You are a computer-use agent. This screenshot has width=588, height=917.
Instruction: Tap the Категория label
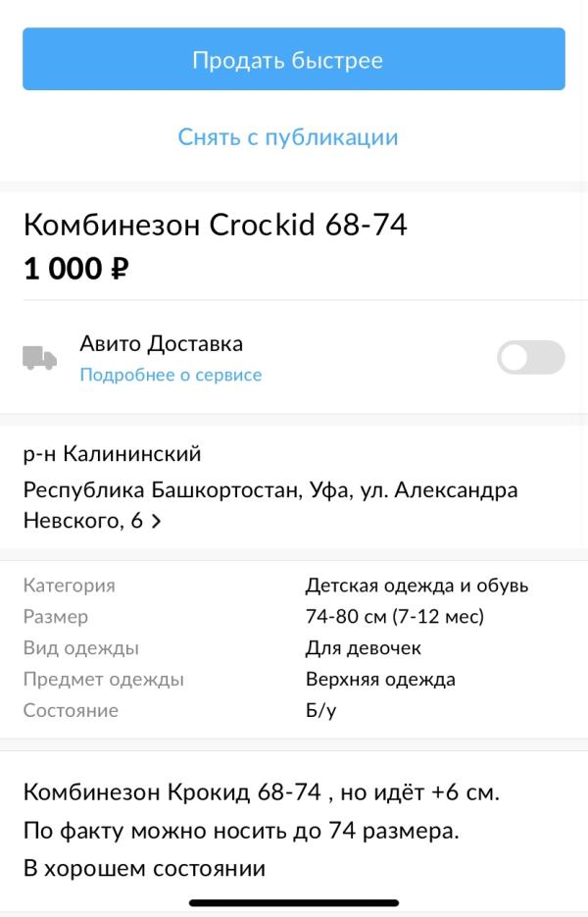[69, 586]
